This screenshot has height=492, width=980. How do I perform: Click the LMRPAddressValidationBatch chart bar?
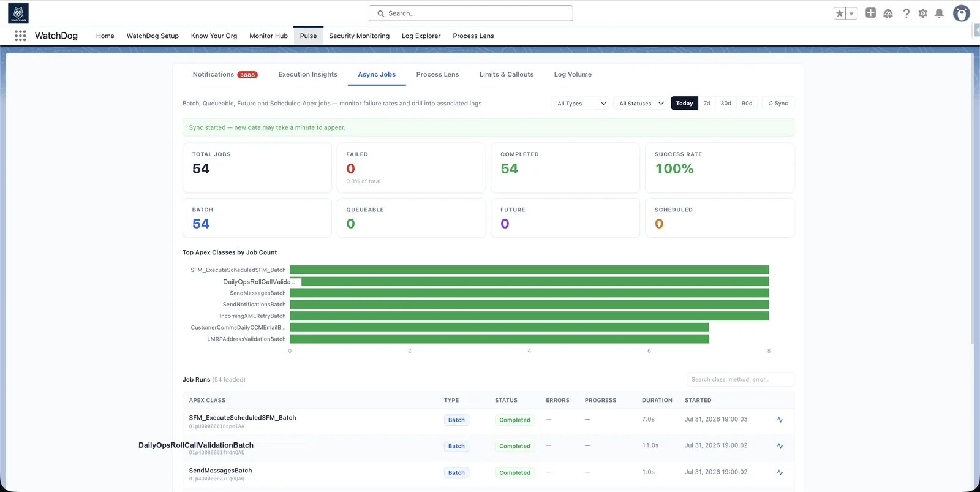499,339
